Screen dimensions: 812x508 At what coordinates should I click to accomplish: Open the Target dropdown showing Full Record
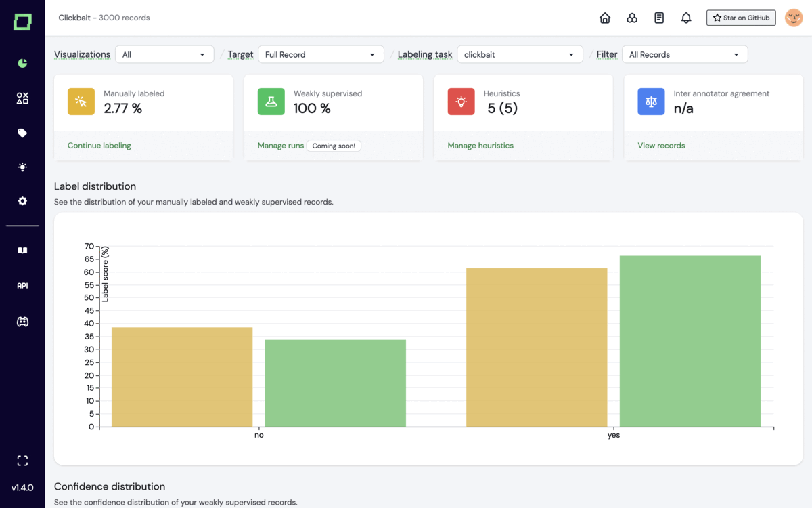[321, 54]
